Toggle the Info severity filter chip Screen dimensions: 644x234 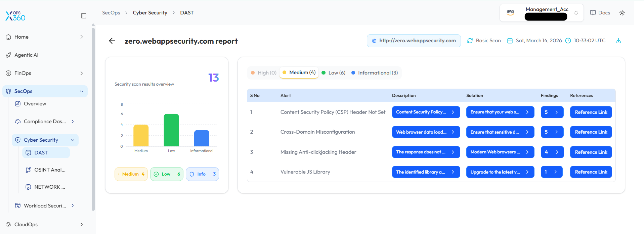coord(202,174)
